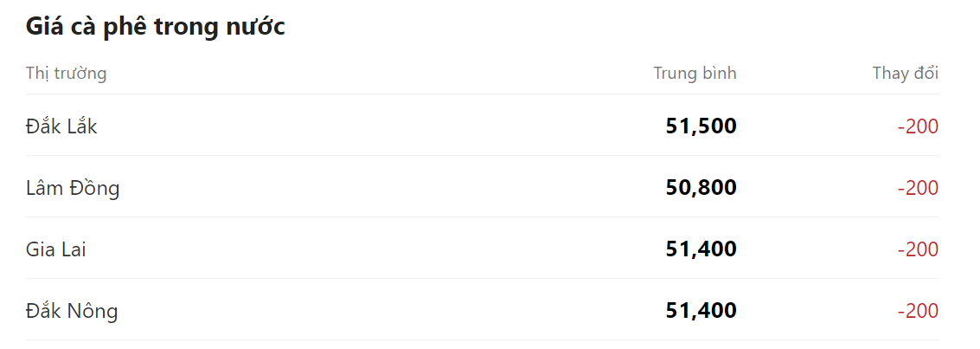Select the Gia Lai market name

[56, 249]
